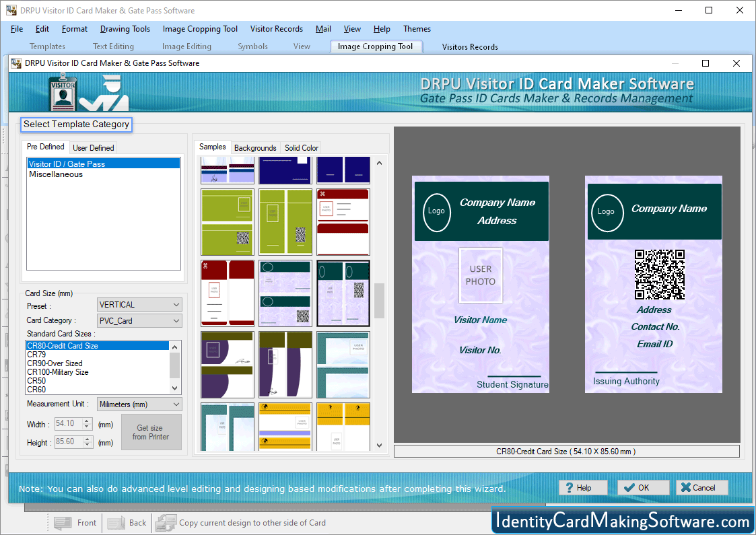Select the Front side icon
Screen dimensions: 756x535
point(75,522)
